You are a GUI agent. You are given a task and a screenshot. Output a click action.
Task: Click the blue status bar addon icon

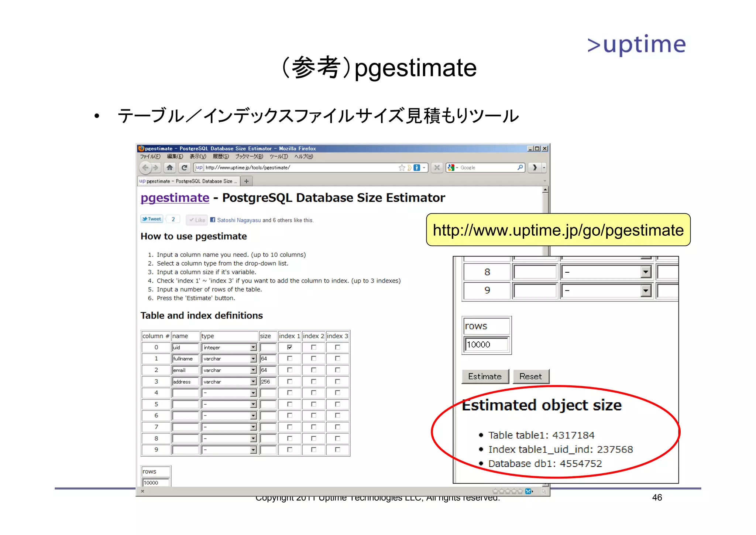529,491
